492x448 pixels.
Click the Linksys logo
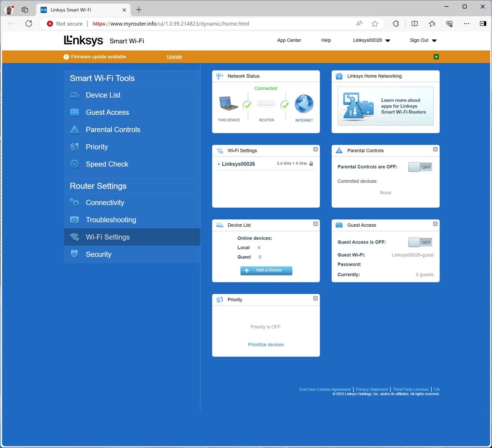[x=84, y=40]
